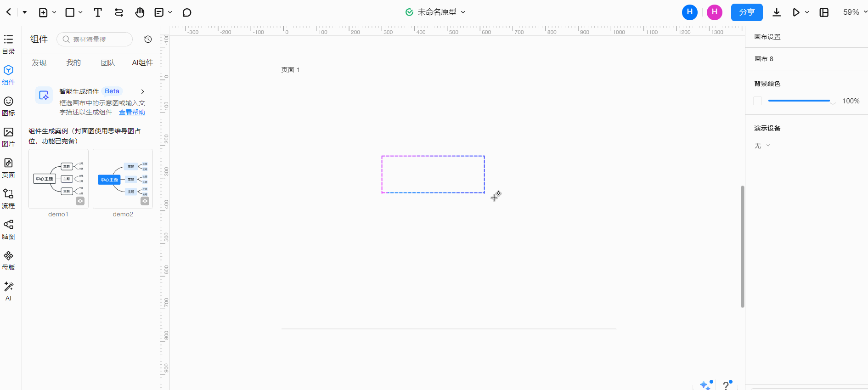Toggle preview eye on demo2 thumbnail
The width and height of the screenshot is (868, 390).
pyautogui.click(x=145, y=201)
